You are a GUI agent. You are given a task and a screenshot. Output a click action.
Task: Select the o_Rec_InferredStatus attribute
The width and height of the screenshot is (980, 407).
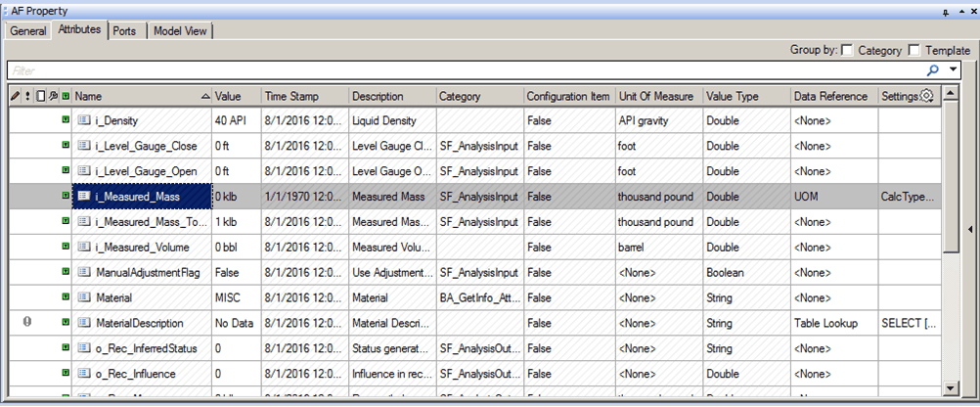(147, 349)
